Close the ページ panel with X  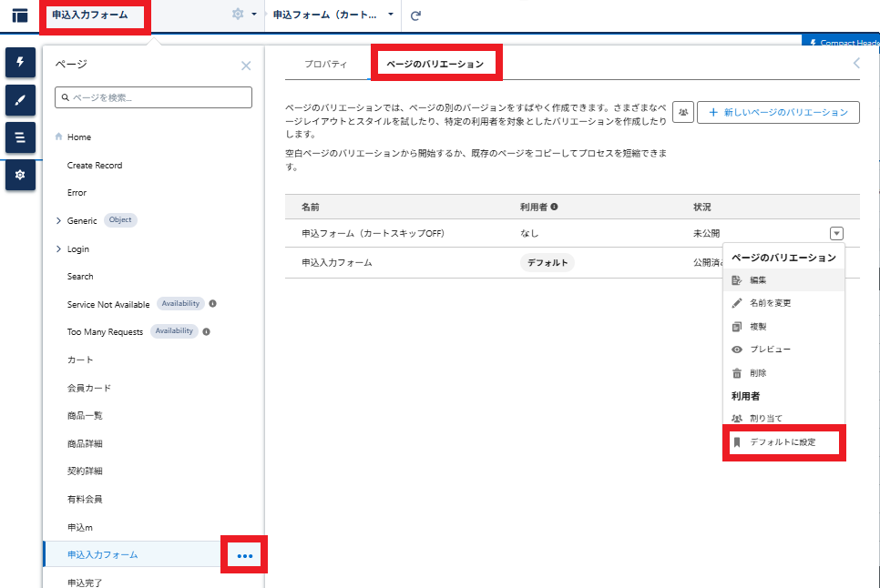coord(246,66)
